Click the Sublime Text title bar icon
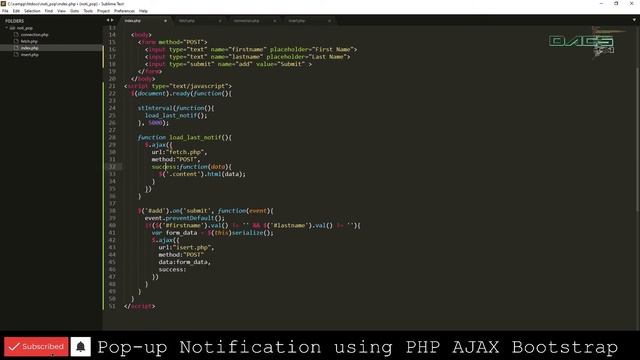This screenshot has height=360, width=640. pyautogui.click(x=3, y=4)
